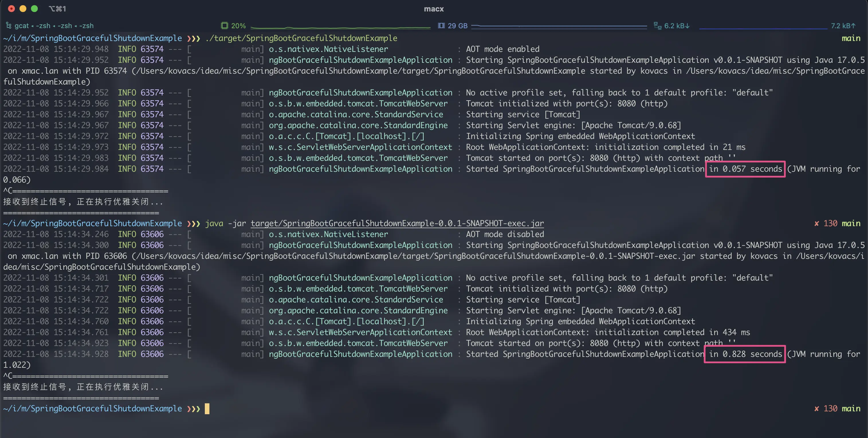Click the git branch icon before gcat

coord(8,26)
